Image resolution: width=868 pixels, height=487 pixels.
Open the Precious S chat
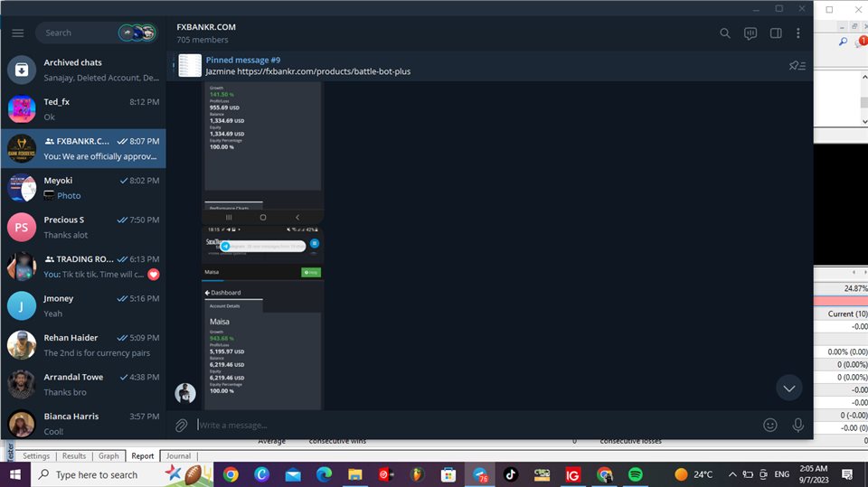pos(83,227)
